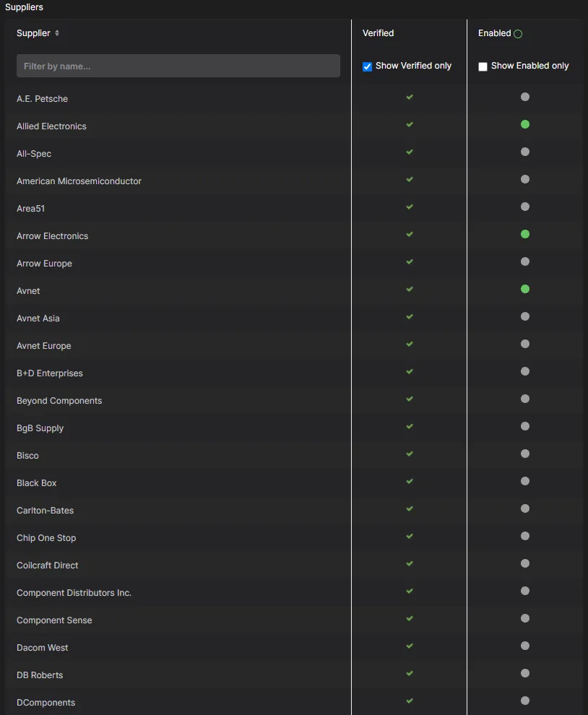
Task: Enable BgB Supply supplier toggle
Action: coord(525,426)
